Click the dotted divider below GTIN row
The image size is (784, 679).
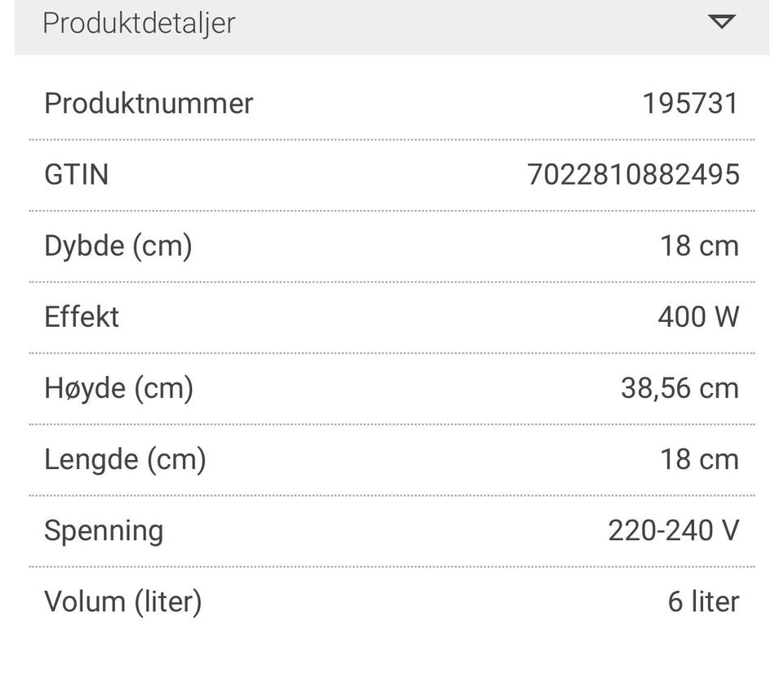[x=392, y=211]
